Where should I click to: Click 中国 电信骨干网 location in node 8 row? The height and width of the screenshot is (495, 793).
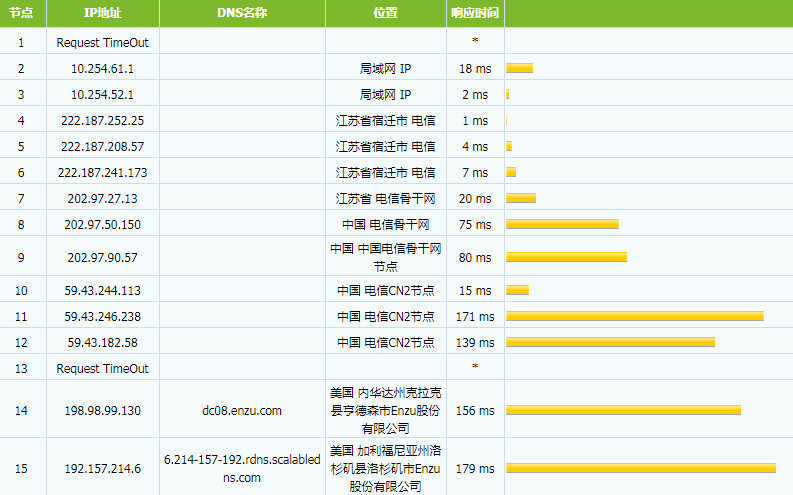coord(385,225)
